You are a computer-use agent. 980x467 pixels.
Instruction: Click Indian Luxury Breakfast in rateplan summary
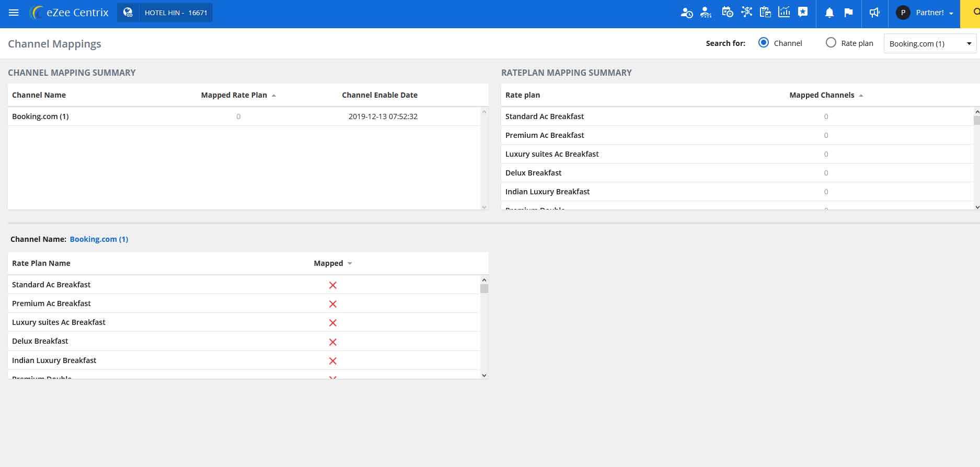pos(547,192)
